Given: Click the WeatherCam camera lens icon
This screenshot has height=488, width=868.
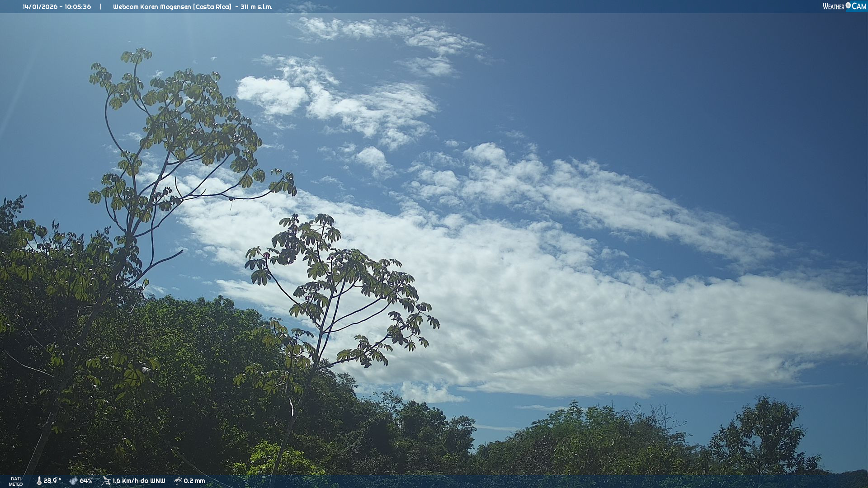Looking at the screenshot, I should (x=848, y=5).
